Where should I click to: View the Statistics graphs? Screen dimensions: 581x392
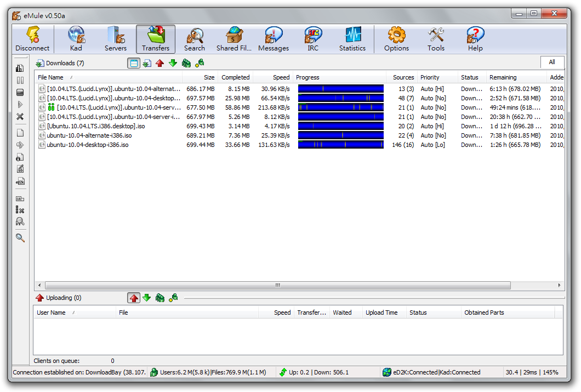tap(352, 38)
